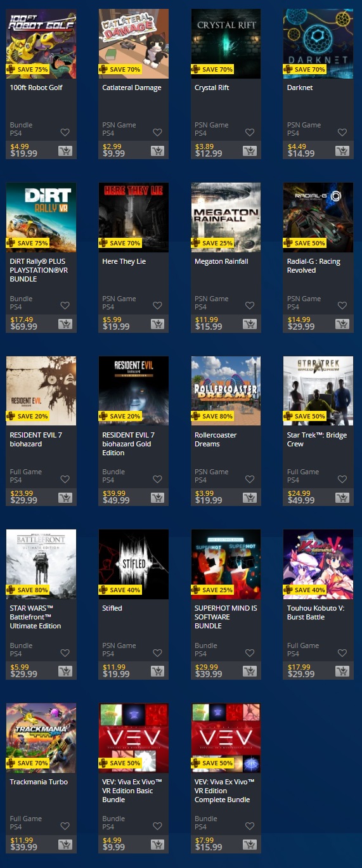Screen dimensions: 362x868
Task: Add Catlateral Damage to cart
Action: click(x=158, y=151)
